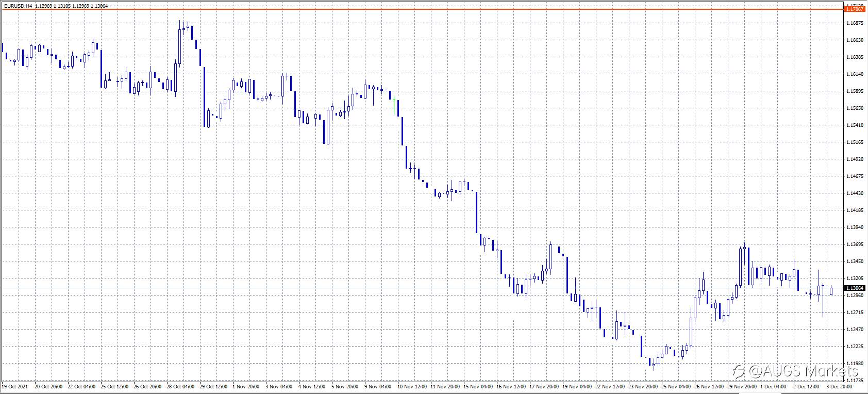Click the 3 Nov 04:00 time label

[279, 386]
